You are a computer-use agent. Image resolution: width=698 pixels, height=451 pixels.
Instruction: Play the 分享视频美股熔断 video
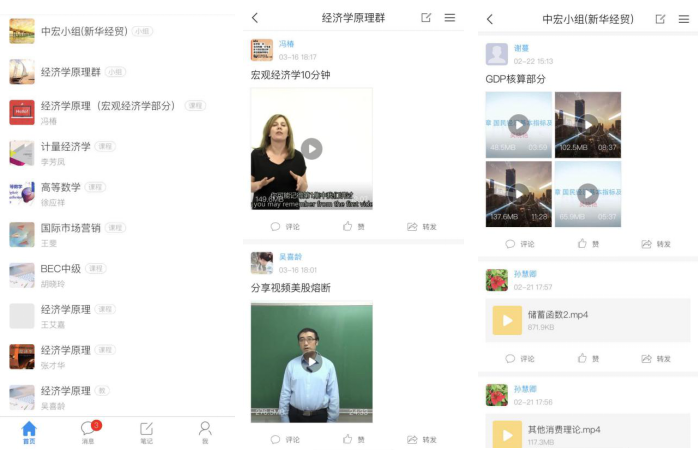[312, 361]
